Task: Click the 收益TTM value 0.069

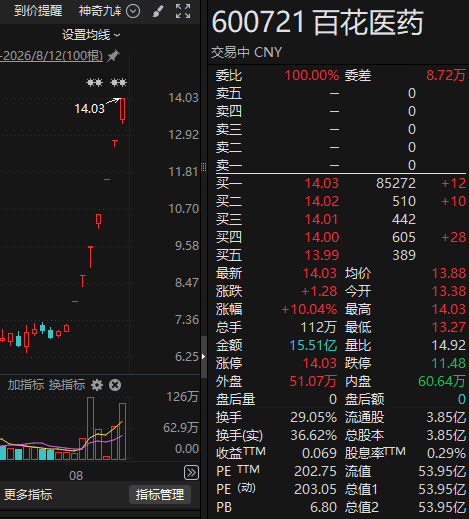Action: (x=319, y=453)
